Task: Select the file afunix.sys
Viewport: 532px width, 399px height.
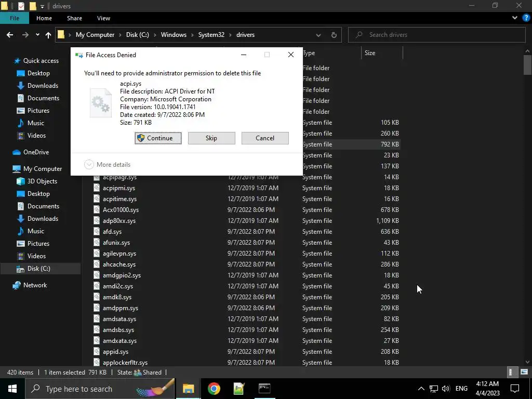Action: [x=116, y=243]
